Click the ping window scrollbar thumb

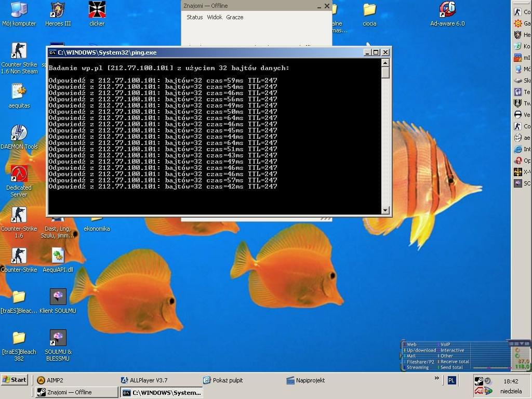tap(385, 73)
